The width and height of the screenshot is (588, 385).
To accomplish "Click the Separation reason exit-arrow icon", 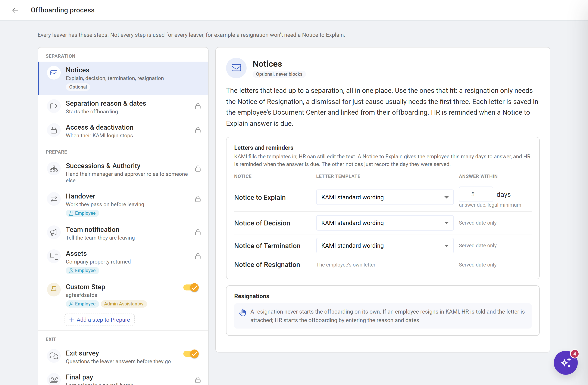I will pos(54,106).
